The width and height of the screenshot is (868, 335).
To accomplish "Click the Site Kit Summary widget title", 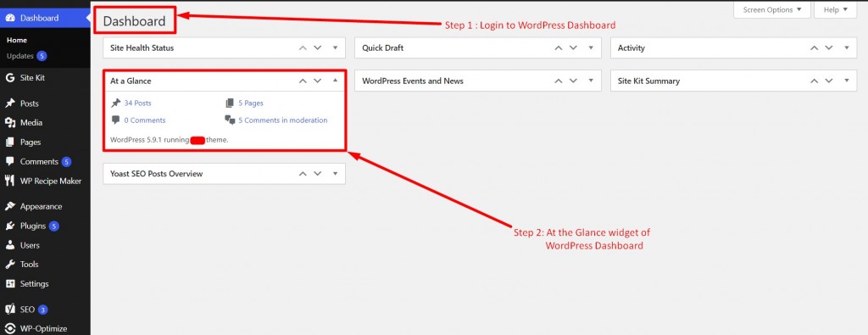I will click(x=648, y=81).
